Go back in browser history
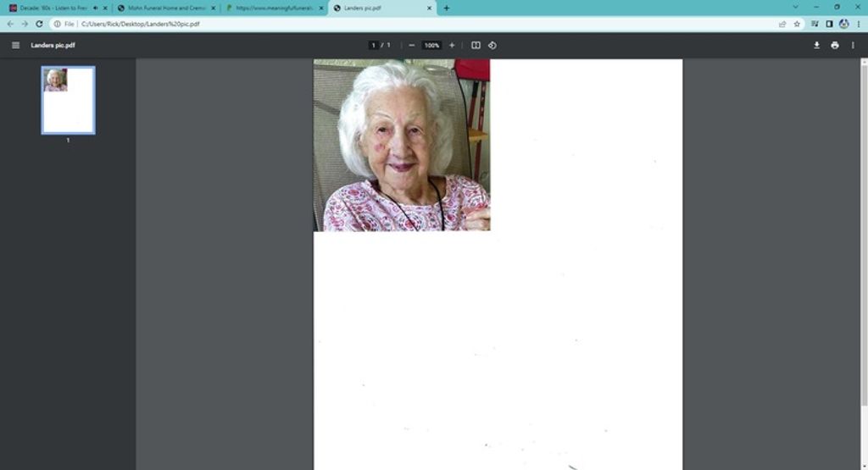868x470 pixels. (x=10, y=24)
